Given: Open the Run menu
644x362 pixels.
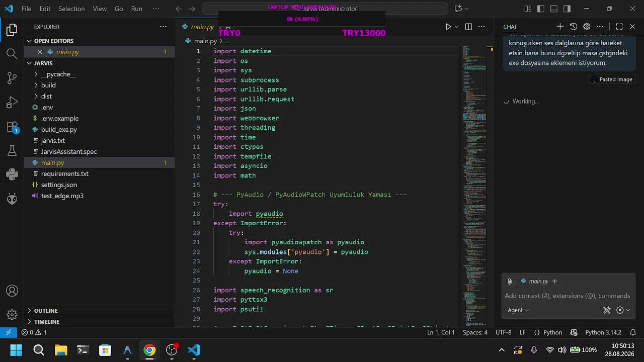Looking at the screenshot, I should [x=136, y=9].
